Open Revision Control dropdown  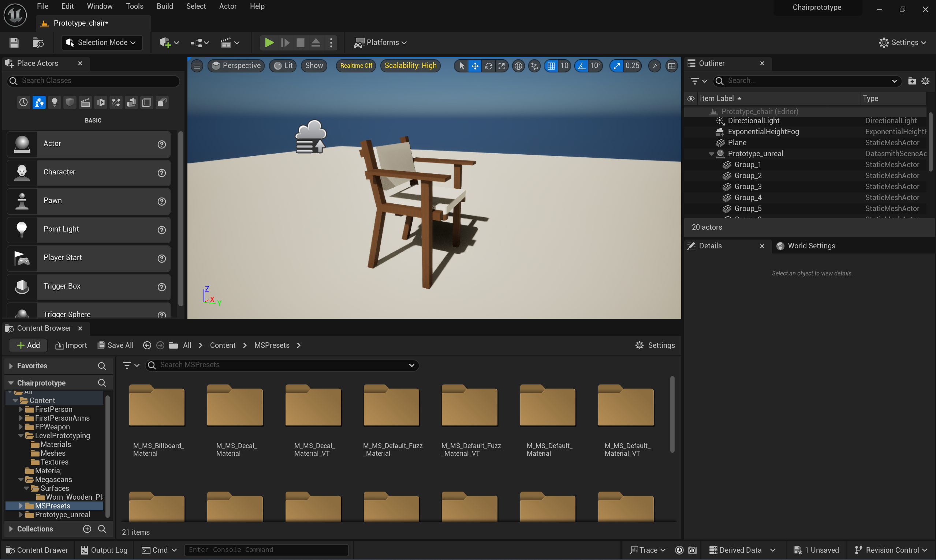pyautogui.click(x=890, y=550)
